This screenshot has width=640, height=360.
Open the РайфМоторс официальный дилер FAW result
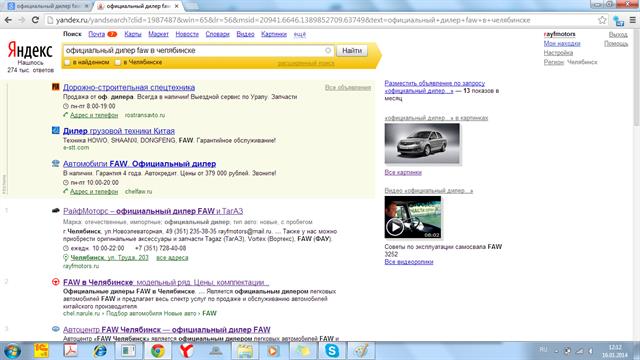point(153,211)
